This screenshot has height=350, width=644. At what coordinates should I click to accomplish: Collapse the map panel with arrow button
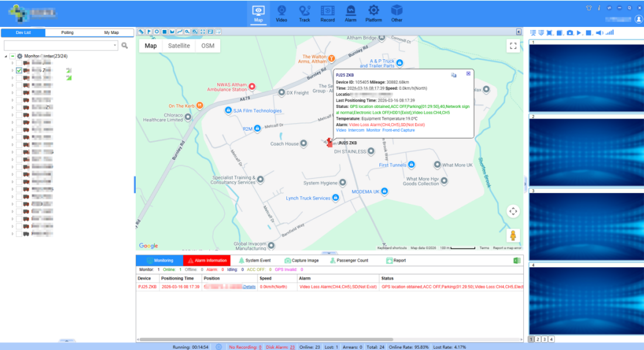click(519, 32)
